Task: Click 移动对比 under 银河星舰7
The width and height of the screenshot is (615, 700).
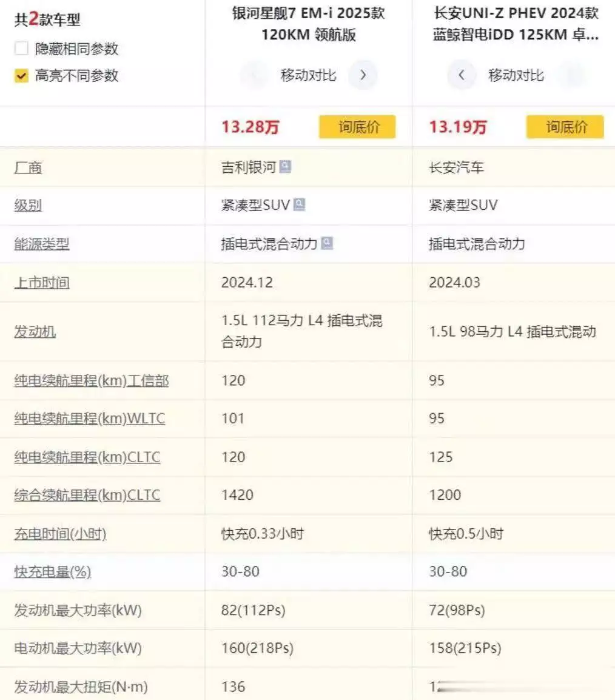Action: 308,75
